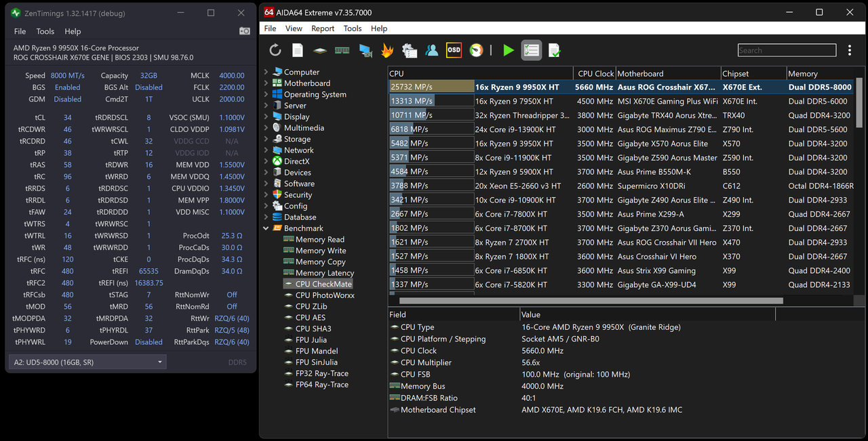868x441 pixels.
Task: Click the CPU column header
Action: click(x=481, y=73)
